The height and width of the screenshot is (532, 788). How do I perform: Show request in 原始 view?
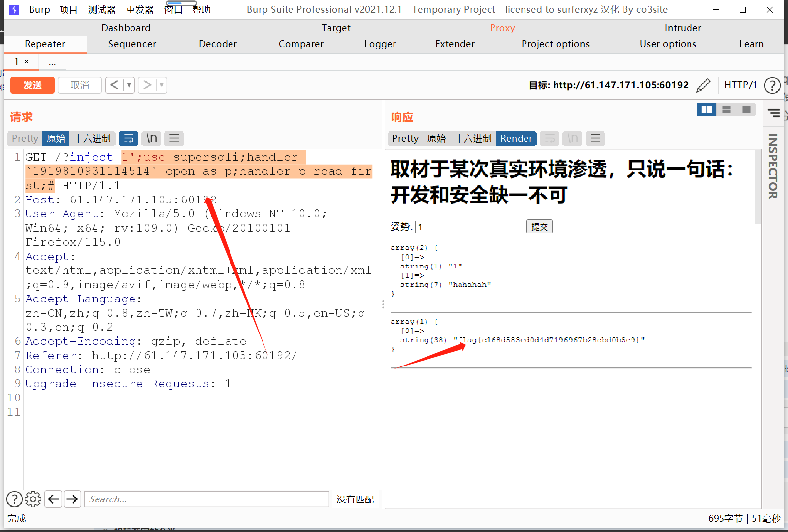56,138
